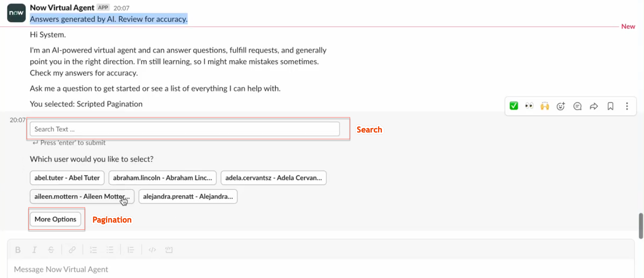Image resolution: width=644 pixels, height=278 pixels.
Task: Toggle italic formatting in composer
Action: 34,250
